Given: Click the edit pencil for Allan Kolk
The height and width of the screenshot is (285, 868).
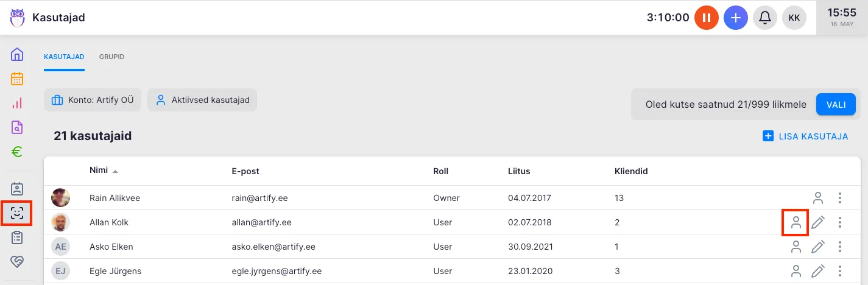Looking at the screenshot, I should point(818,222).
